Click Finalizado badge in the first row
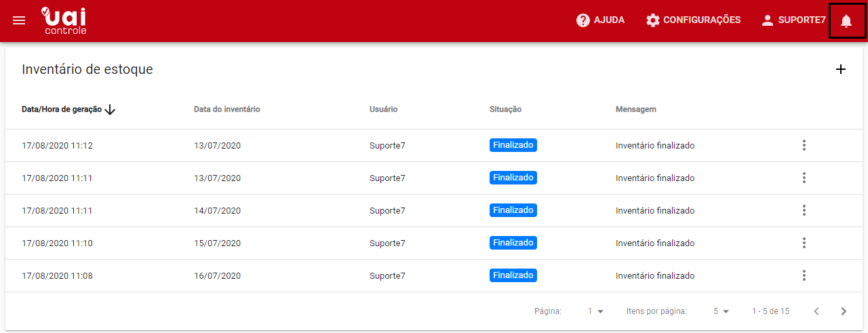The width and height of the screenshot is (868, 333). click(513, 145)
